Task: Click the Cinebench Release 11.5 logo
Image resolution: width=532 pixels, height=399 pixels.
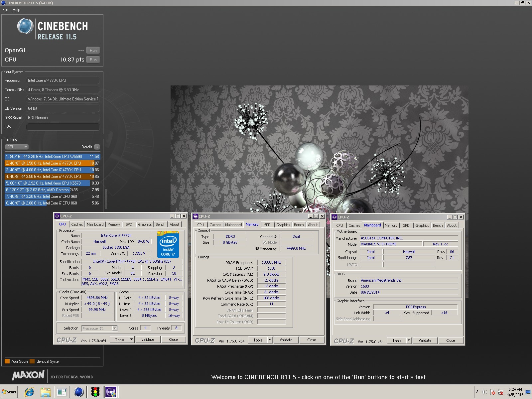Action: pyautogui.click(x=53, y=29)
